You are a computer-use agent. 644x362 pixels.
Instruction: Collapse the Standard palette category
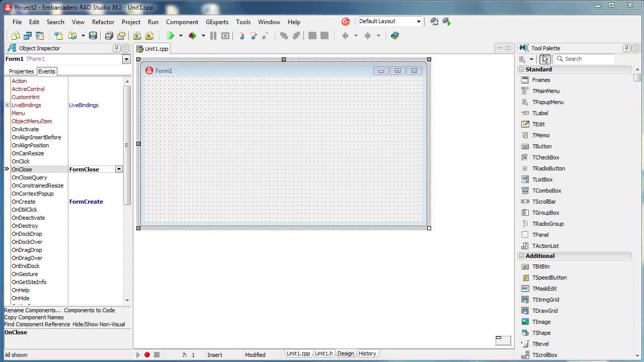pyautogui.click(x=521, y=69)
